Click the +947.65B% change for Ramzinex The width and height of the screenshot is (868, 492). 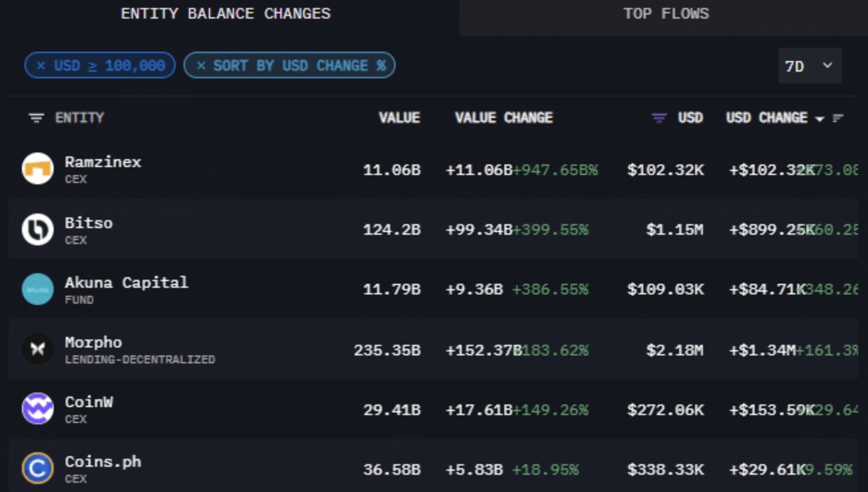point(555,170)
